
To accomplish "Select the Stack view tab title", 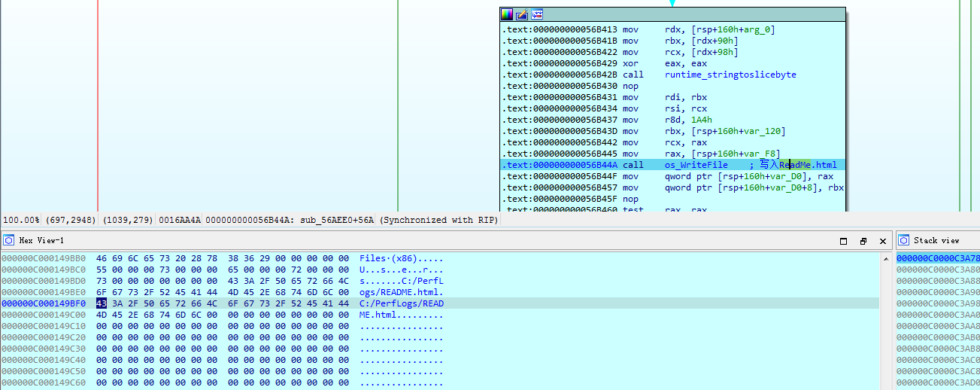I will [x=936, y=240].
